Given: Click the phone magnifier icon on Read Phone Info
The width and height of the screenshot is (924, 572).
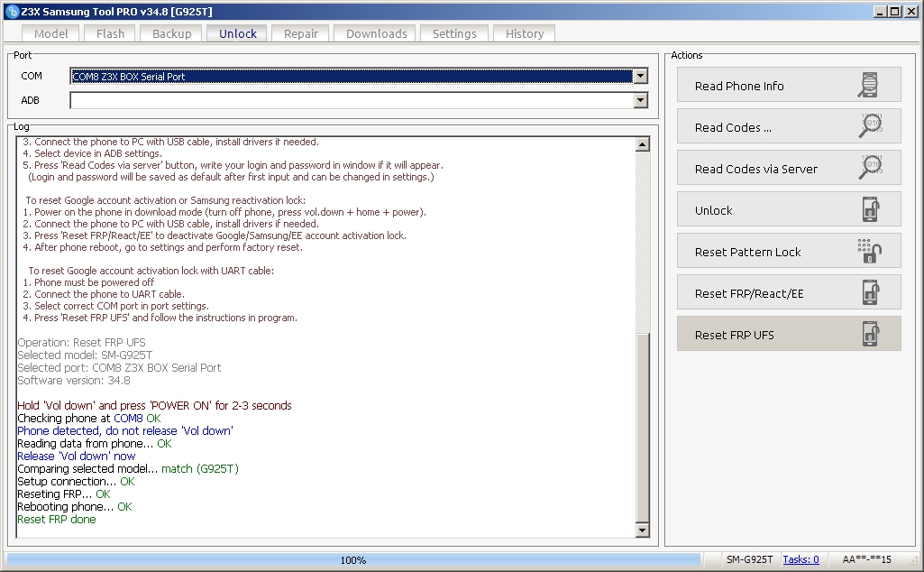Looking at the screenshot, I should (x=869, y=85).
